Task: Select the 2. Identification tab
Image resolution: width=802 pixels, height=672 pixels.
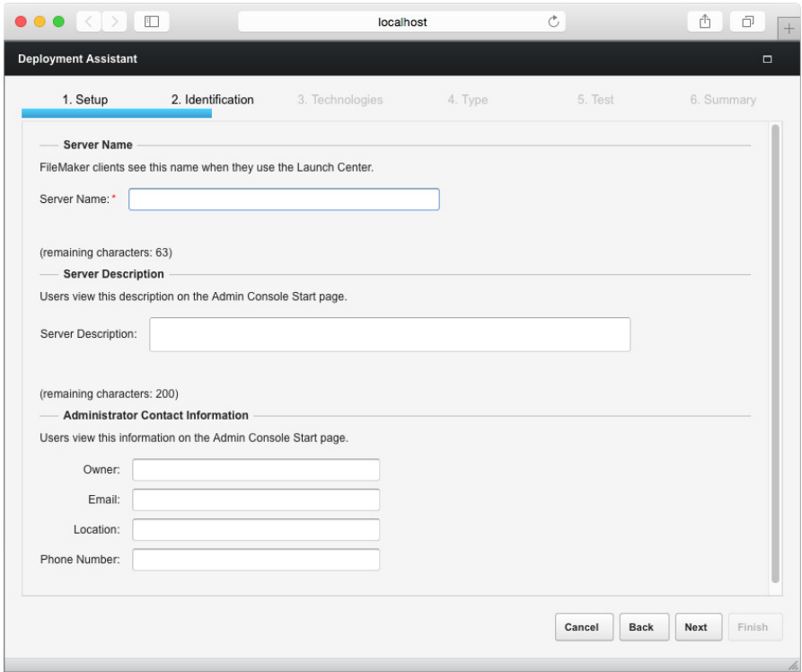Action: pos(212,100)
